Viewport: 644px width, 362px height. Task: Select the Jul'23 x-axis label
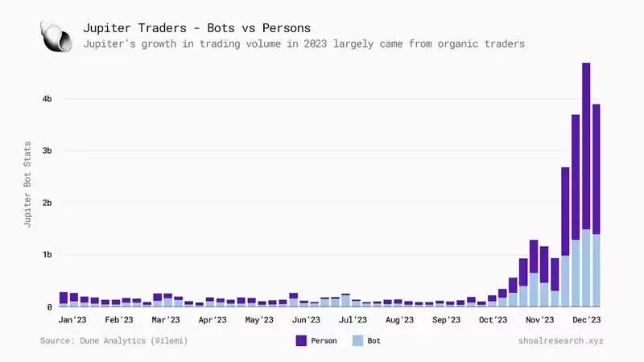(x=353, y=319)
